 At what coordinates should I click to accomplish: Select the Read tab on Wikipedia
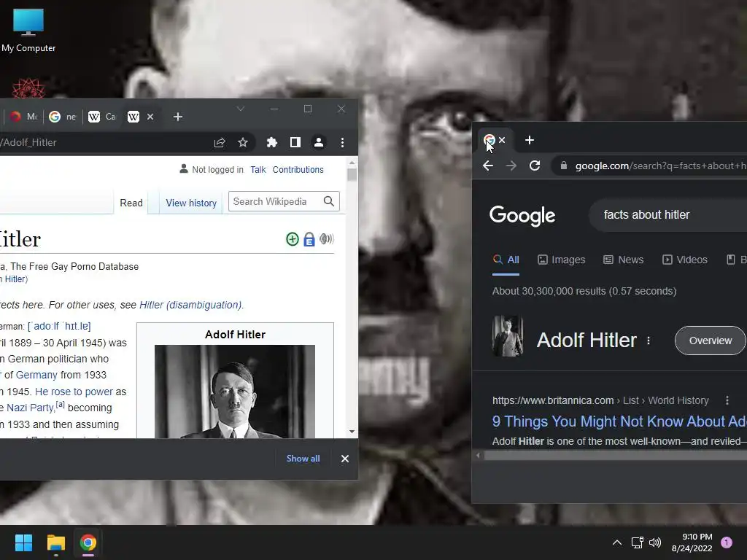(131, 203)
